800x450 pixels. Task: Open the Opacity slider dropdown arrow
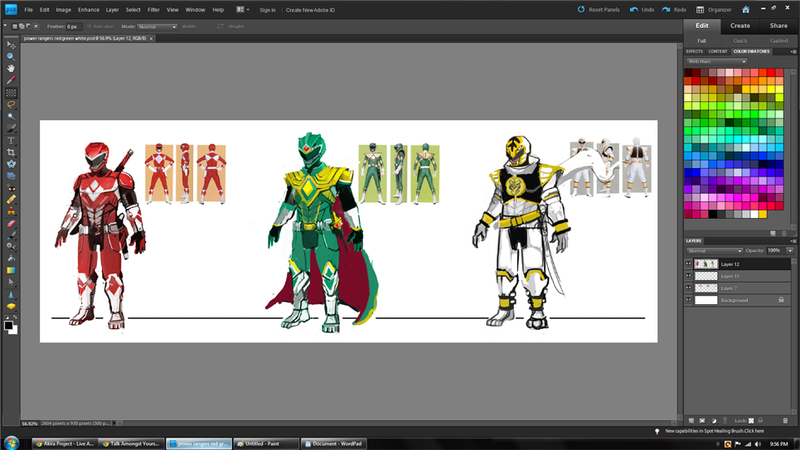pyautogui.click(x=790, y=251)
